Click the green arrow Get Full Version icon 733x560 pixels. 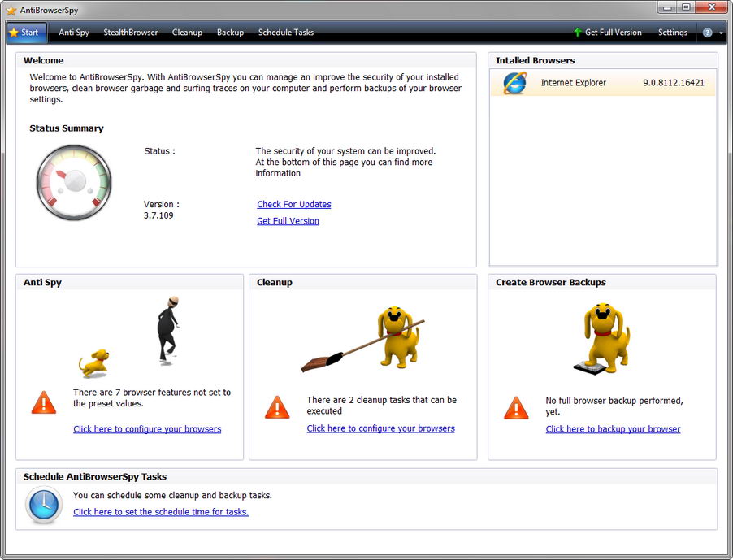point(577,33)
